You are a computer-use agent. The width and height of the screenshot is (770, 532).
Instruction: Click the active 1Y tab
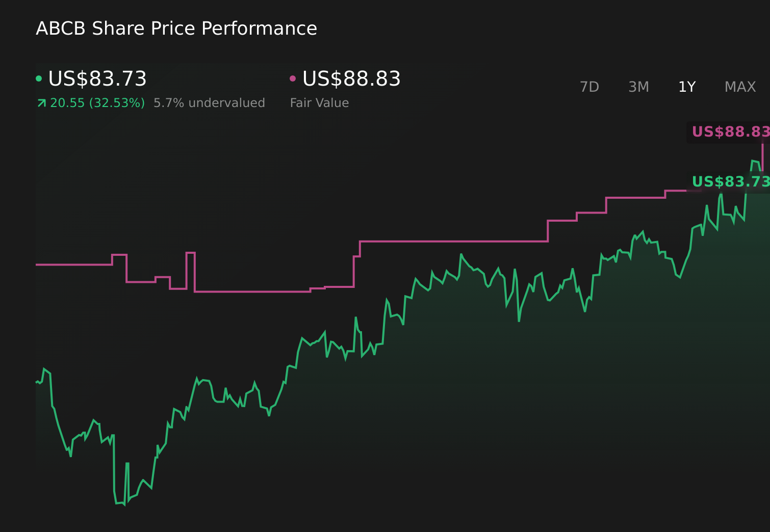pos(686,87)
